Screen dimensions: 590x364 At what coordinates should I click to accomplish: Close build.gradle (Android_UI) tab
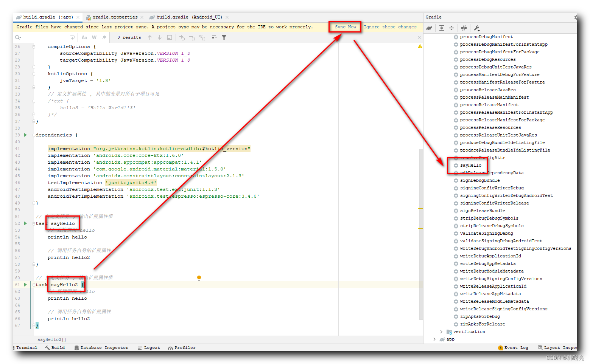pos(227,17)
